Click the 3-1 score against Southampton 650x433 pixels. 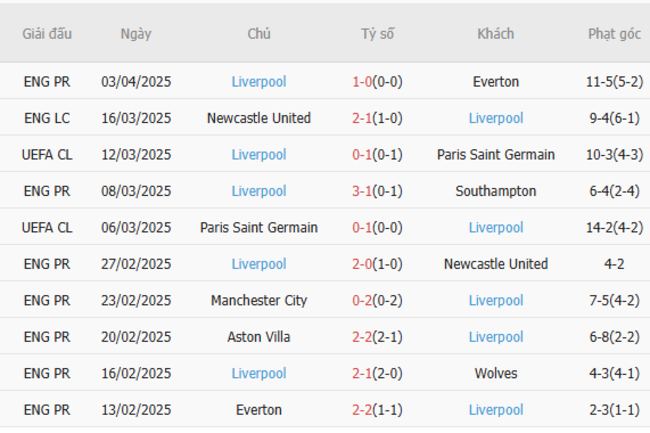(362, 191)
